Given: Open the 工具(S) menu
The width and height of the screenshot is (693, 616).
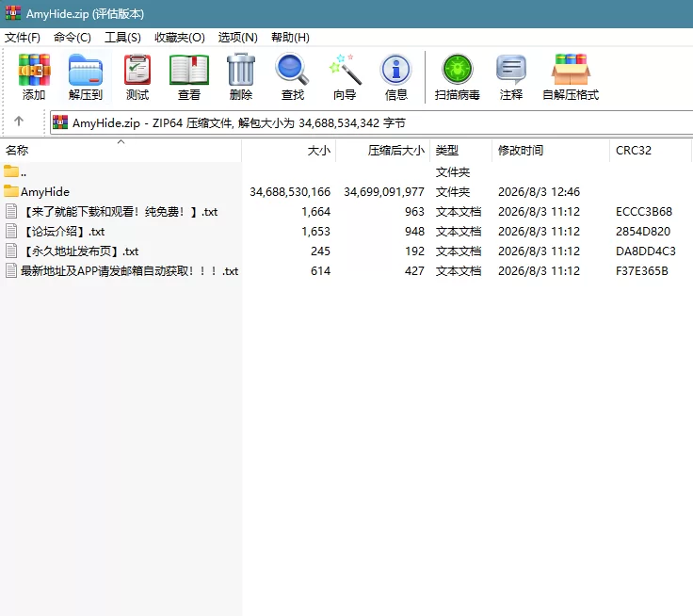Looking at the screenshot, I should coord(122,37).
